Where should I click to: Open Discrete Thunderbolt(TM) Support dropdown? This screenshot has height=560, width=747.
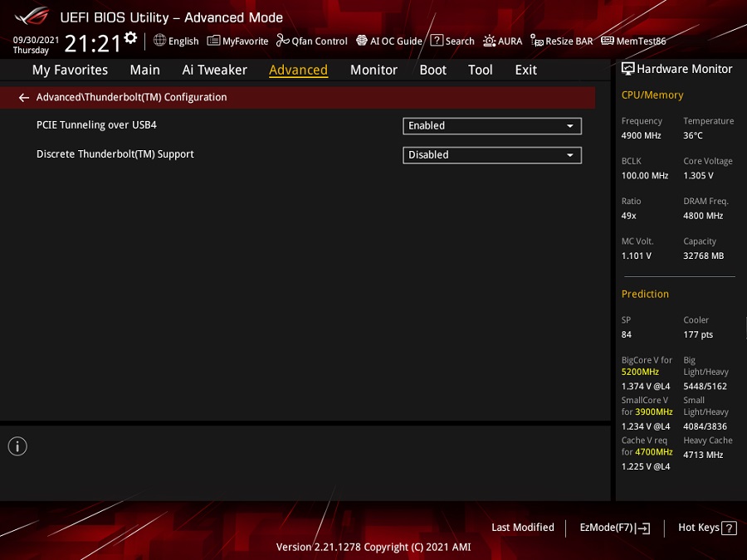tap(492, 155)
